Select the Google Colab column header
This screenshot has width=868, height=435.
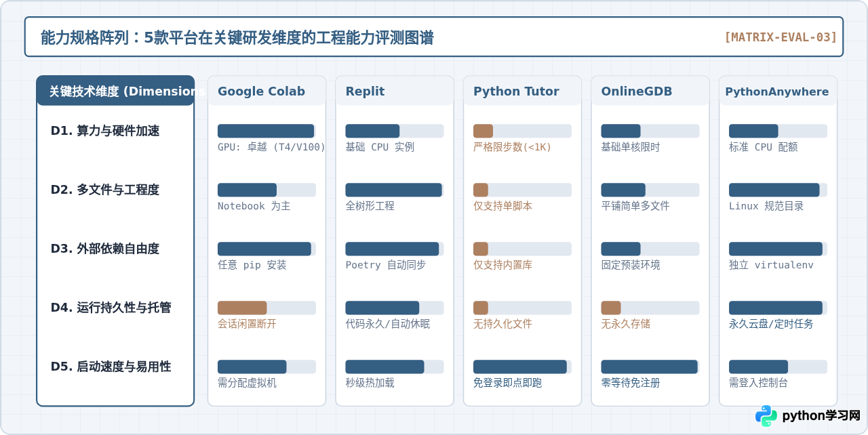267,91
